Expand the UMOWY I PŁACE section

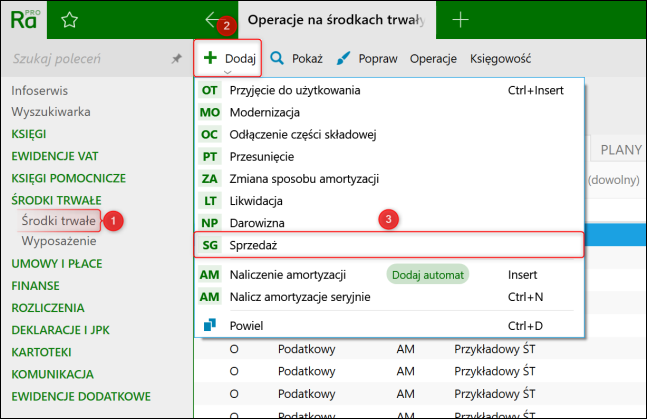(57, 264)
